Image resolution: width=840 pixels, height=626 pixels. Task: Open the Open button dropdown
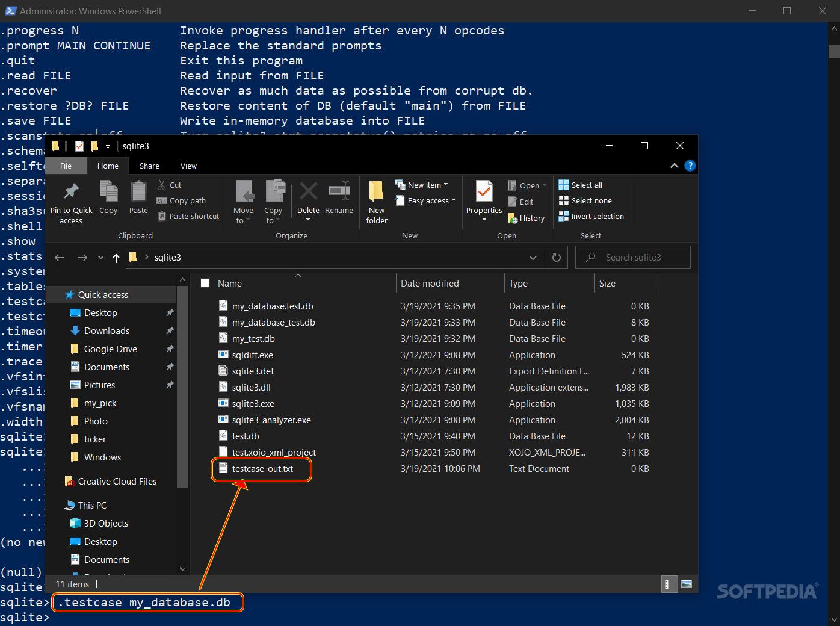(x=545, y=185)
